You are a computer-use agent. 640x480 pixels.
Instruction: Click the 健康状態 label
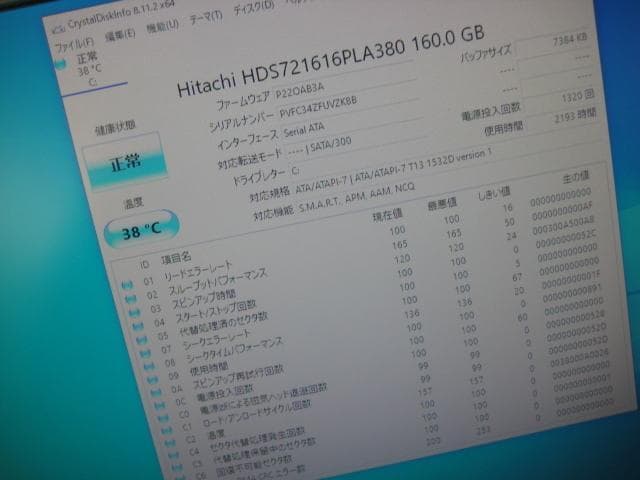pos(115,128)
